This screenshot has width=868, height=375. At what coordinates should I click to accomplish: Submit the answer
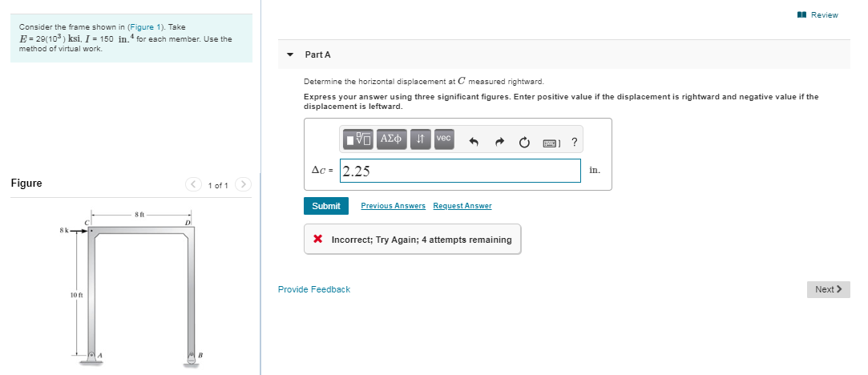[326, 206]
